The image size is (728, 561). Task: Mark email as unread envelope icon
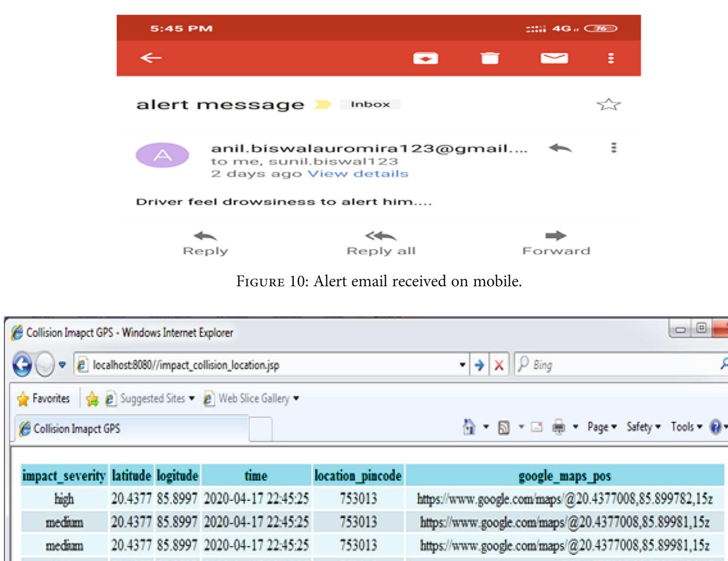coord(554,58)
